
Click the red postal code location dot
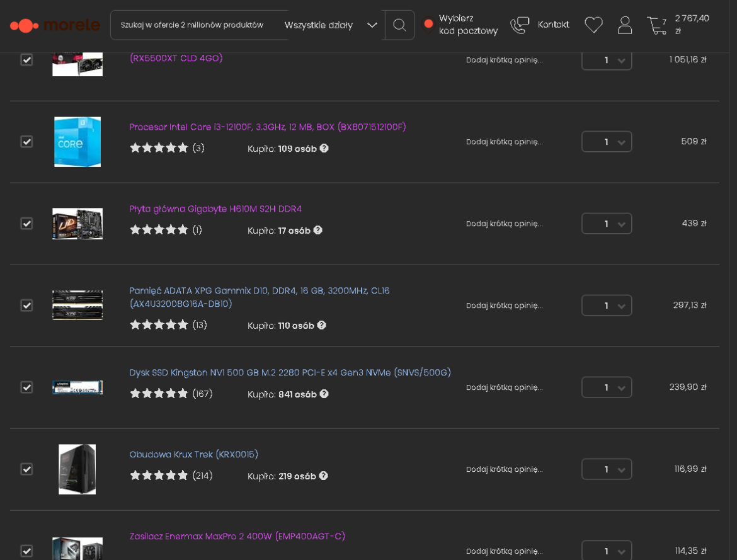(x=428, y=23)
